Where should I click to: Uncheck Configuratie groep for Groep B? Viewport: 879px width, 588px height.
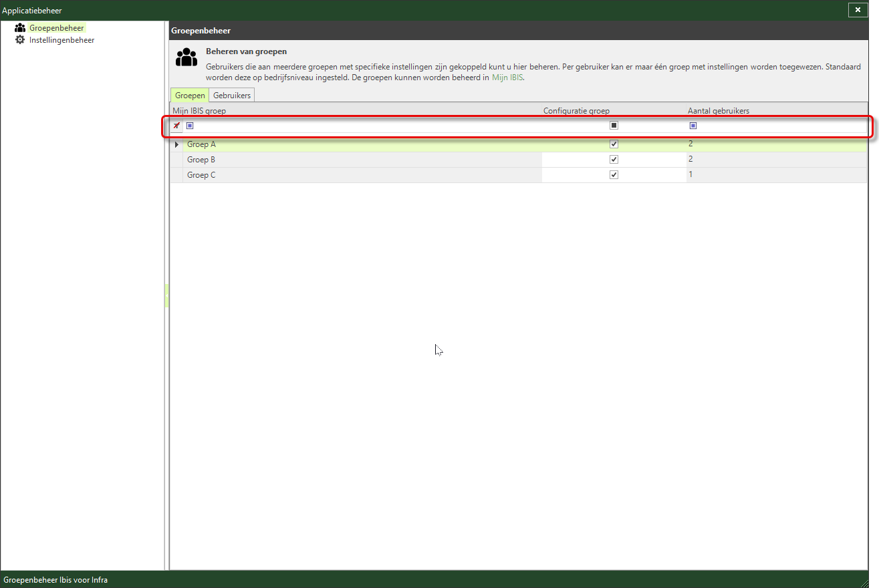[614, 160]
